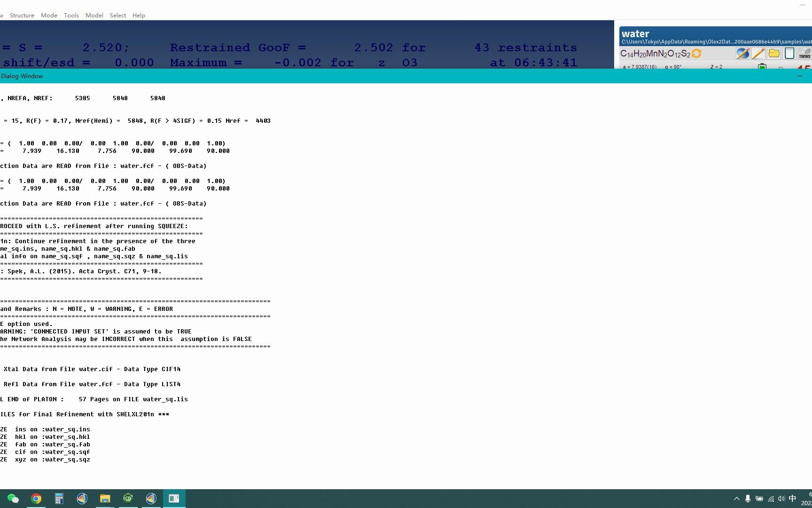This screenshot has height=508, width=812.
Task: Open Calculator from the taskbar
Action: point(59,499)
